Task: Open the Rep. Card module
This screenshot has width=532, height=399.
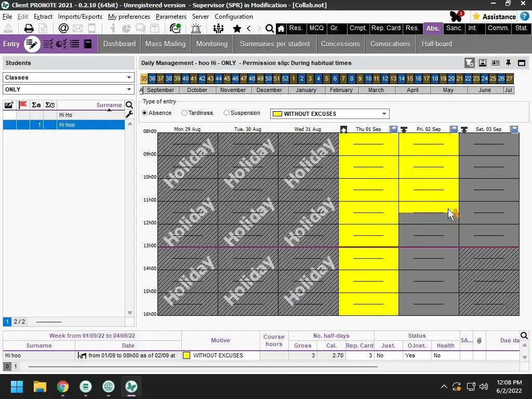Action: tap(386, 28)
